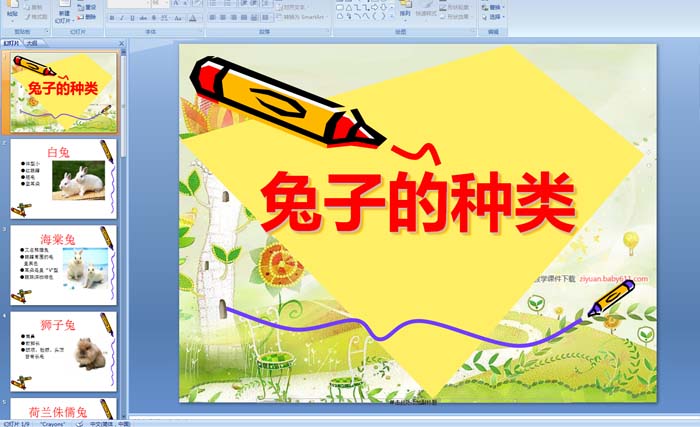
Task: Open the Paragraph group dialog launcher
Action: [329, 31]
